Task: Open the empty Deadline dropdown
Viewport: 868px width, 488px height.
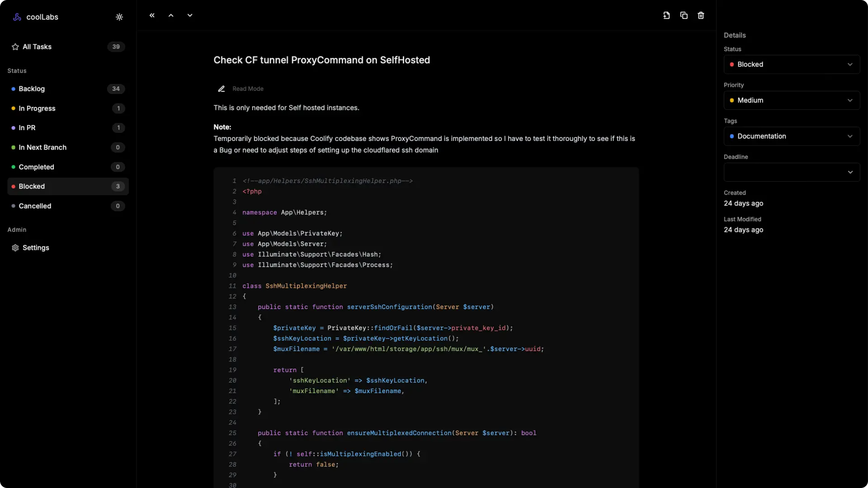Action: click(791, 172)
